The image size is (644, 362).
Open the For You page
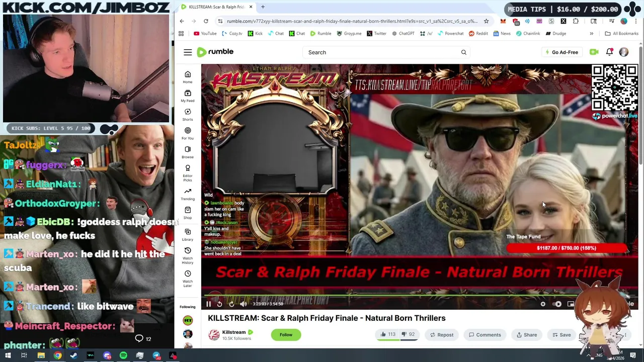click(188, 133)
